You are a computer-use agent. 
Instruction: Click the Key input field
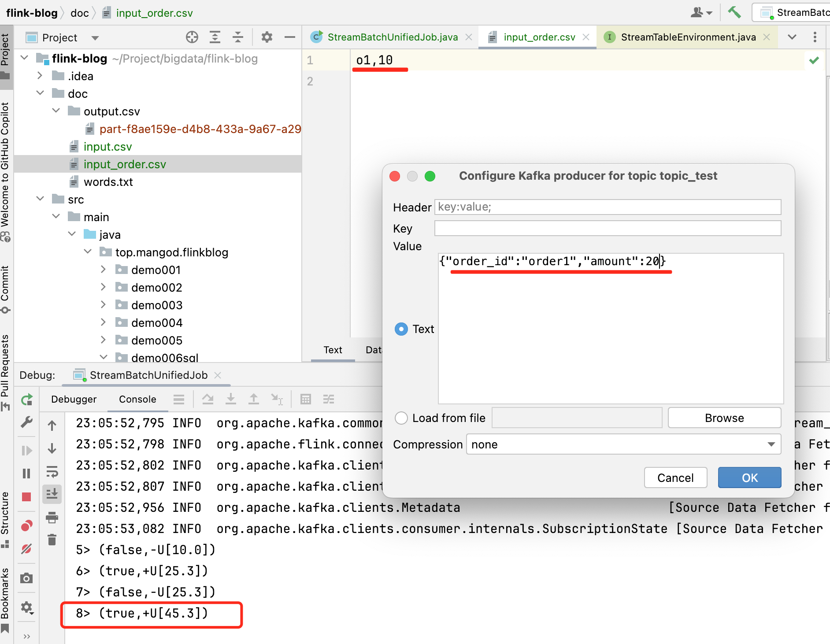[608, 228]
